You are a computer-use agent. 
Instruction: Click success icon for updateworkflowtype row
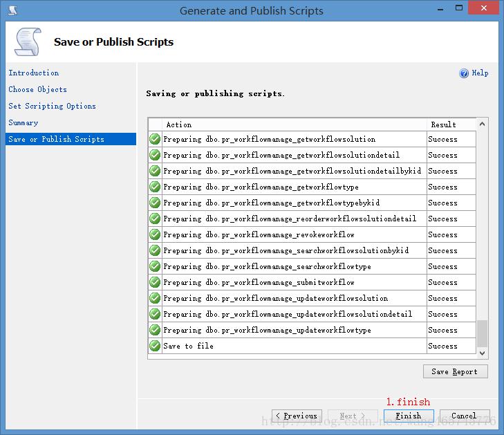click(155, 330)
